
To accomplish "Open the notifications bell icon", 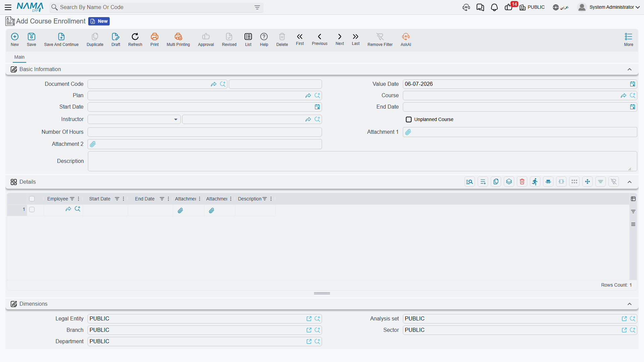I will 494,7.
